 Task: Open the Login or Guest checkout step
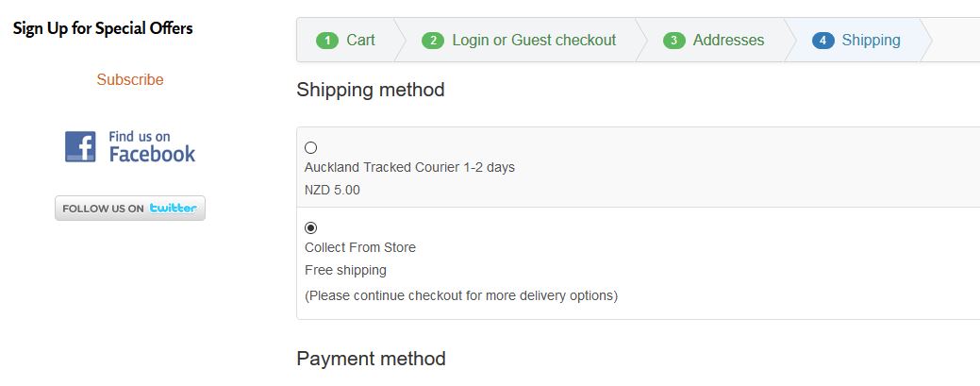coord(534,41)
